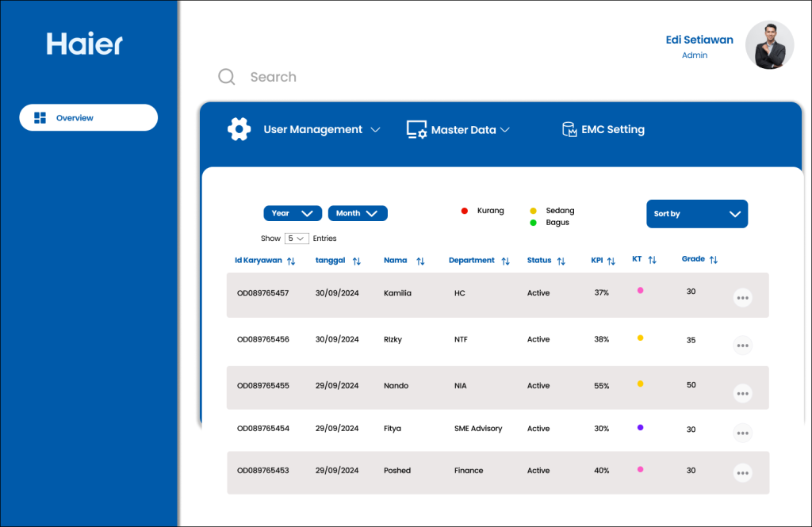Click the pink KT dot in Kamilia's row
812x527 pixels.
point(640,290)
